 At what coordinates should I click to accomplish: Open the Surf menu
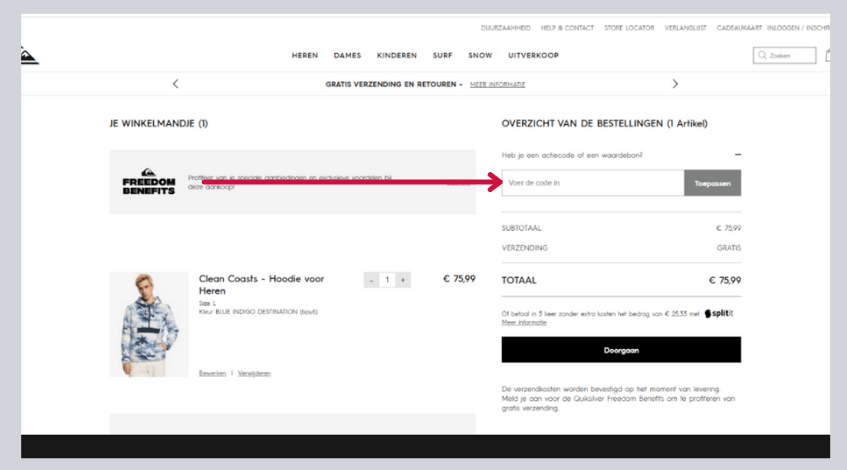(x=442, y=56)
